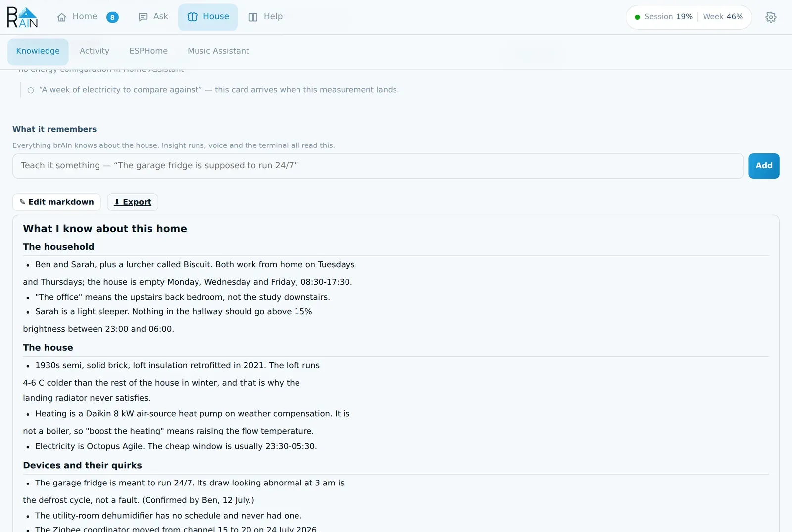Click the 'Everything brAIn knows about the house' description
The height and width of the screenshot is (532, 792).
(x=174, y=145)
